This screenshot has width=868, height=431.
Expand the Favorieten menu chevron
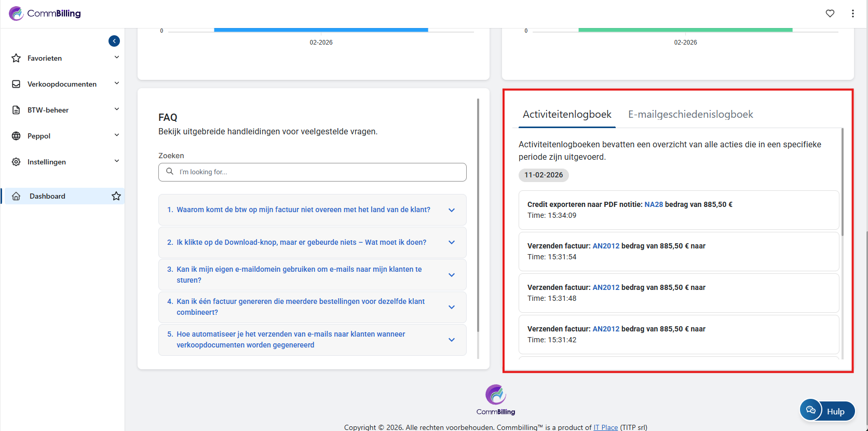coord(117,58)
